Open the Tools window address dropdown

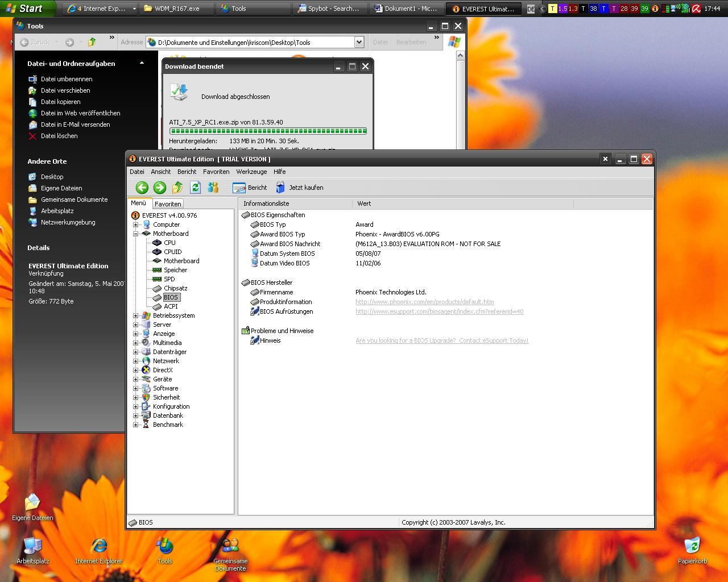[x=359, y=42]
